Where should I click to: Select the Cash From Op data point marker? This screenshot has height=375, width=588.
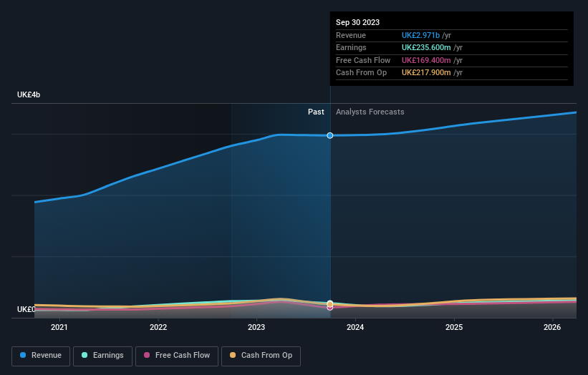[x=330, y=304]
